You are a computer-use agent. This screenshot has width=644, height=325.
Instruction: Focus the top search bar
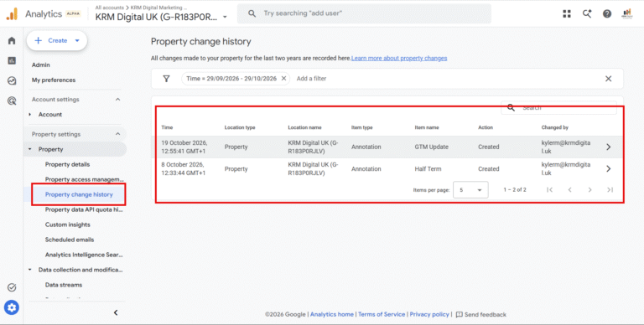[364, 13]
